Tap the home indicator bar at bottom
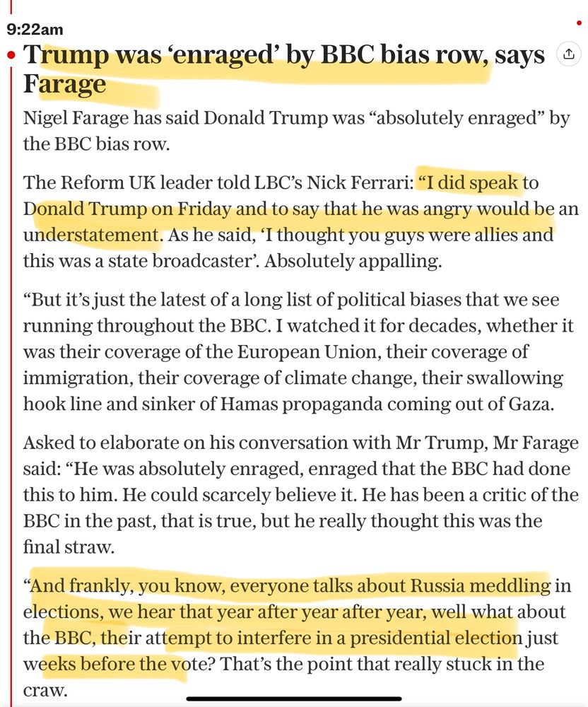This screenshot has width=588, height=707. click(x=294, y=699)
